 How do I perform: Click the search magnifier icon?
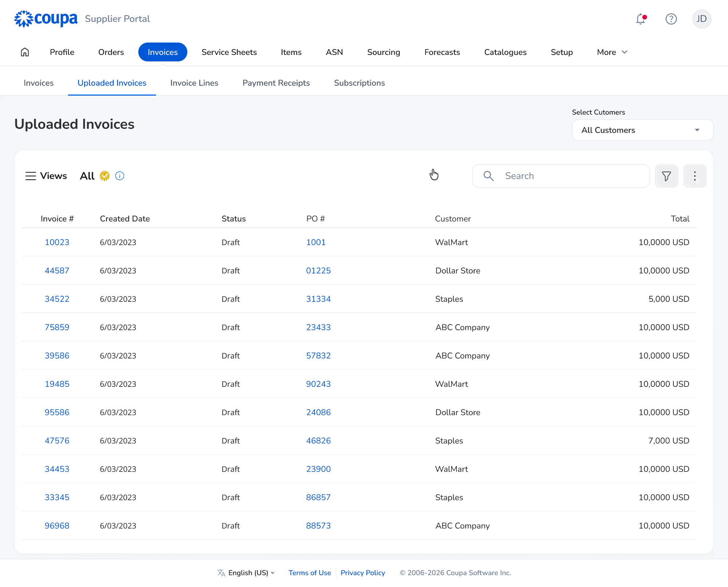pos(488,176)
